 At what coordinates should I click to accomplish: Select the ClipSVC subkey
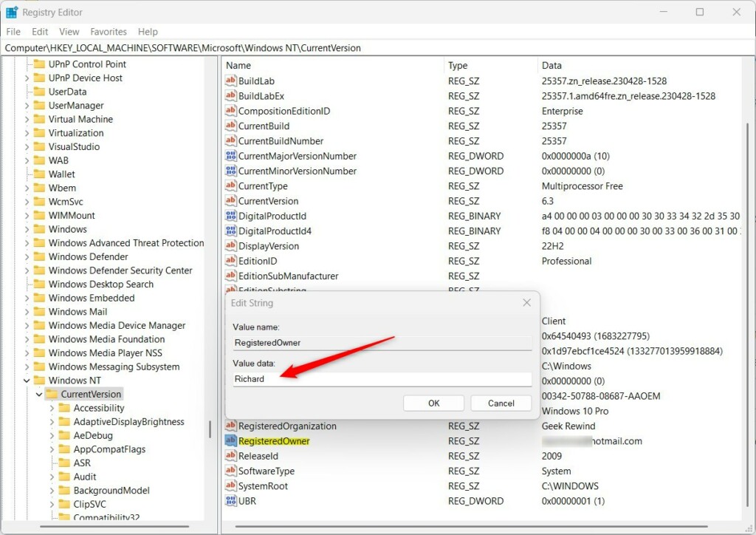click(x=89, y=504)
